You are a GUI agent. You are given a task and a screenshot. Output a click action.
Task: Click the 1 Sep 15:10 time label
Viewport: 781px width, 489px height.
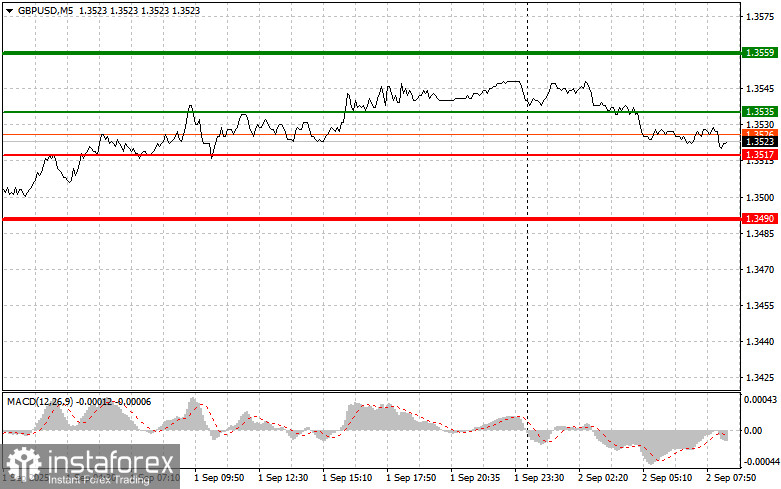point(347,478)
